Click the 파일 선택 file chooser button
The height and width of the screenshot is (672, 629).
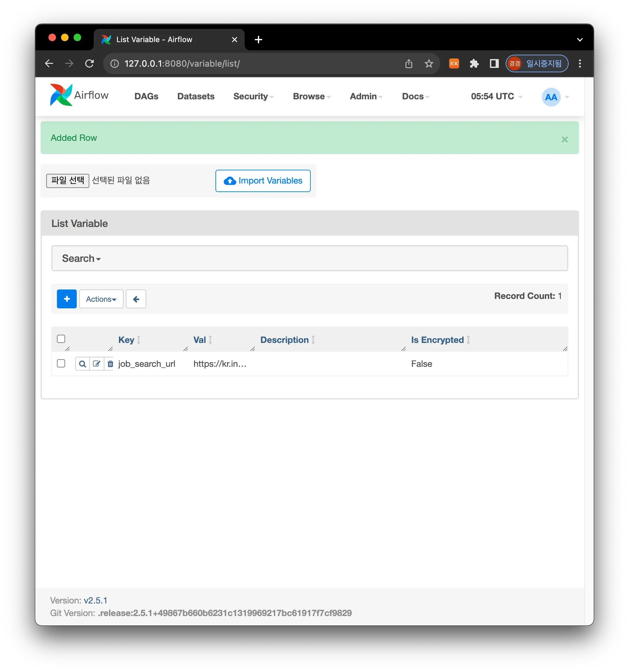coord(68,180)
